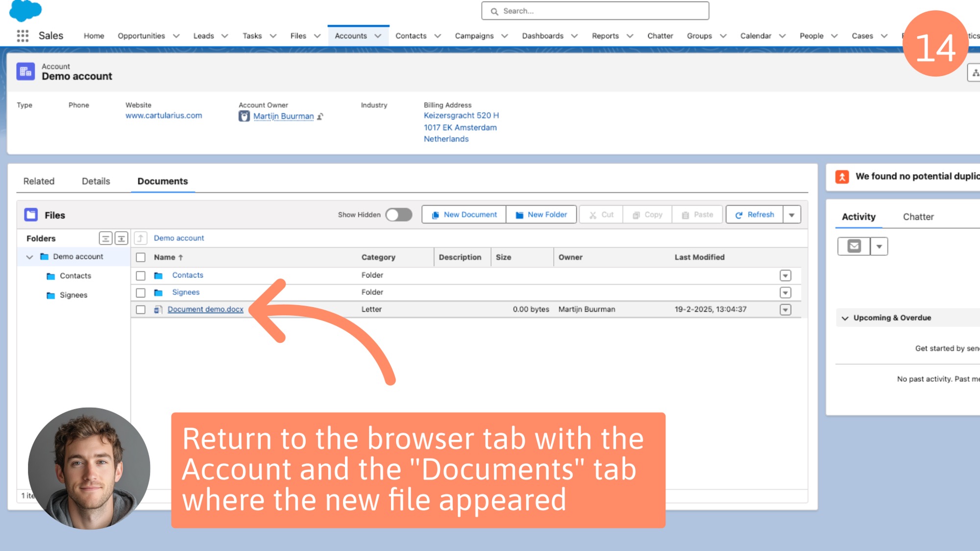
Task: Collapse all folders icon in Folders pane
Action: click(105, 239)
